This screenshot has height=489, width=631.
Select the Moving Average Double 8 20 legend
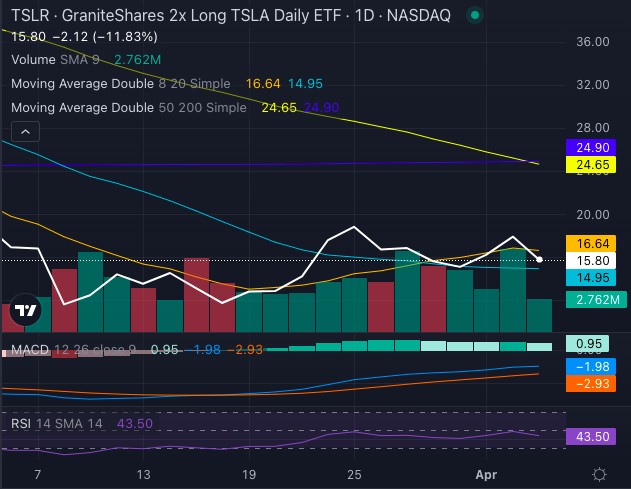[121, 84]
